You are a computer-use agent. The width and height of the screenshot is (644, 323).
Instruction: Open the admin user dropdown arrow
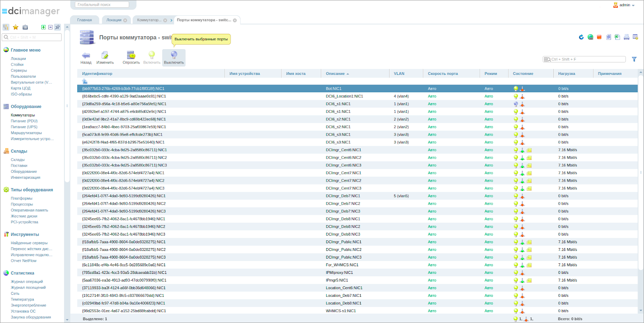[x=633, y=6]
